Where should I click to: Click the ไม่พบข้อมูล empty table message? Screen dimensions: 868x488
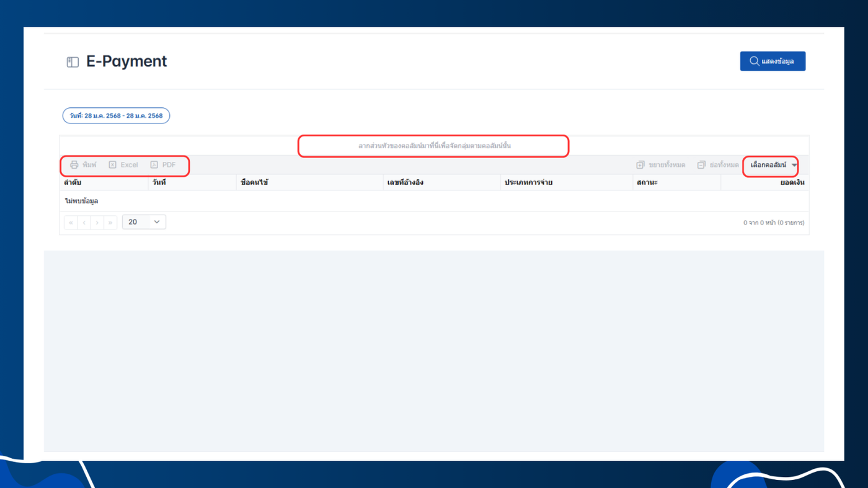point(81,202)
